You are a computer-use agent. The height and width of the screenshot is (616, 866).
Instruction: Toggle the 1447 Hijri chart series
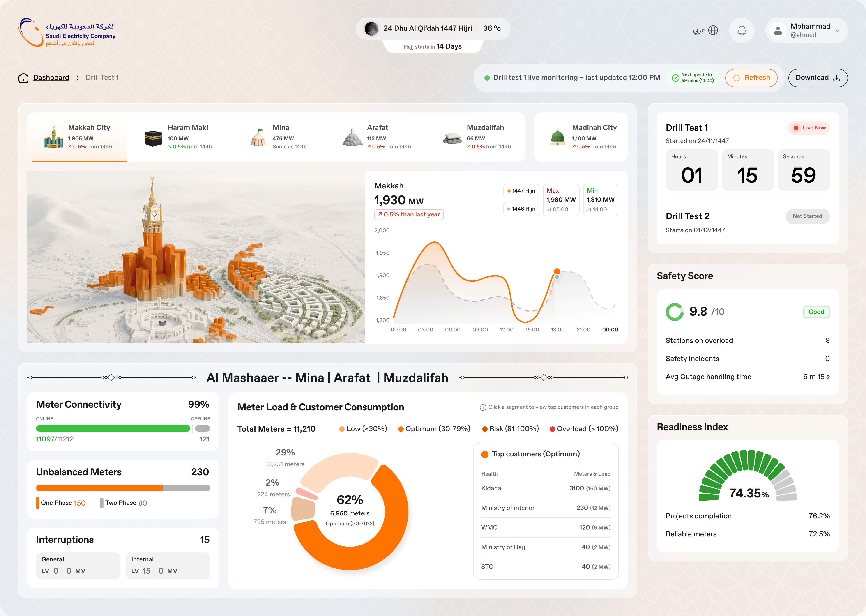tap(521, 191)
